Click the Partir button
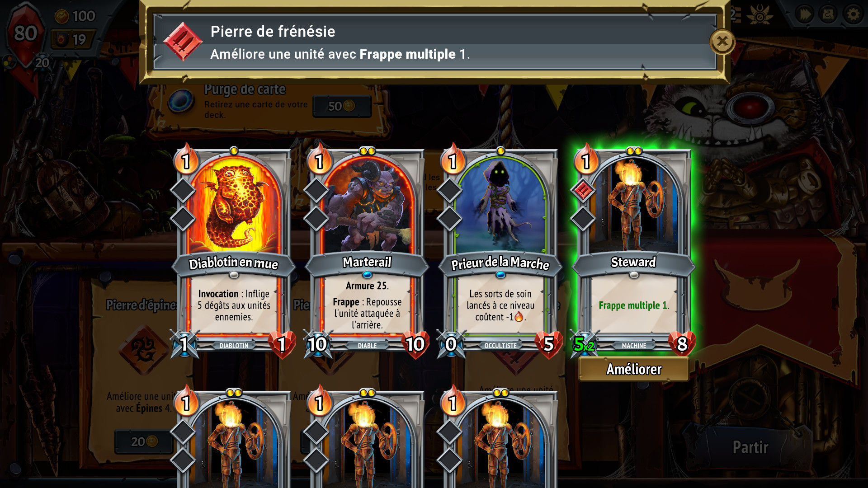 750,447
